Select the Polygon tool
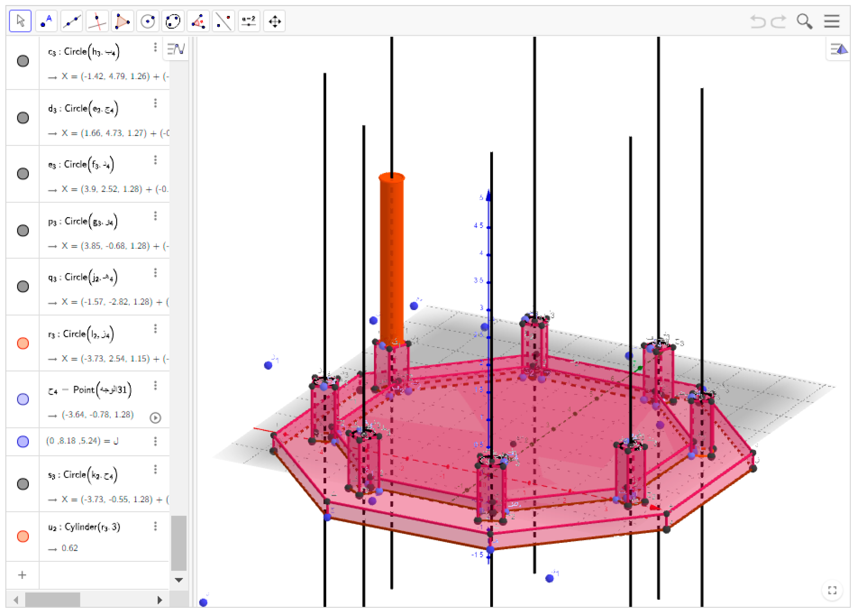The height and width of the screenshot is (616, 856). [x=122, y=21]
